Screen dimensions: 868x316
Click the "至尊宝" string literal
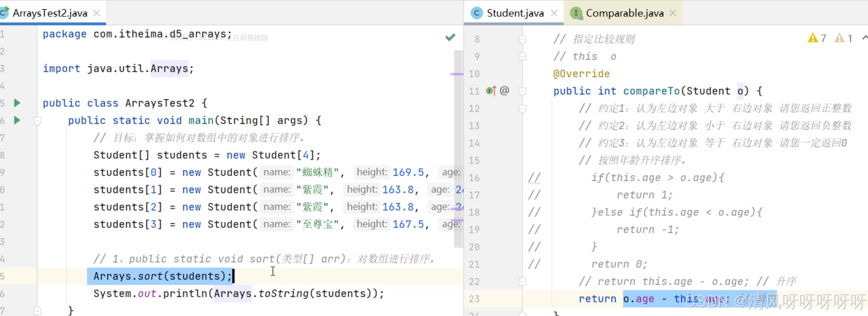317,224
